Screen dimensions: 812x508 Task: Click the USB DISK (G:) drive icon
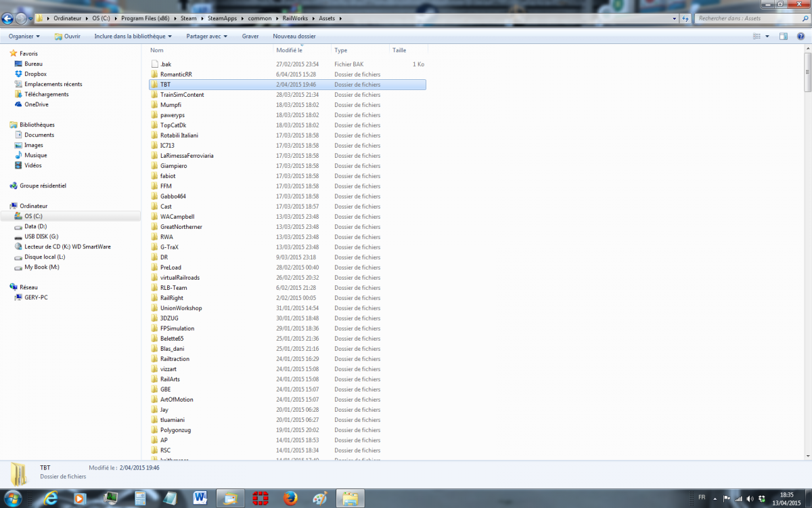pyautogui.click(x=19, y=236)
